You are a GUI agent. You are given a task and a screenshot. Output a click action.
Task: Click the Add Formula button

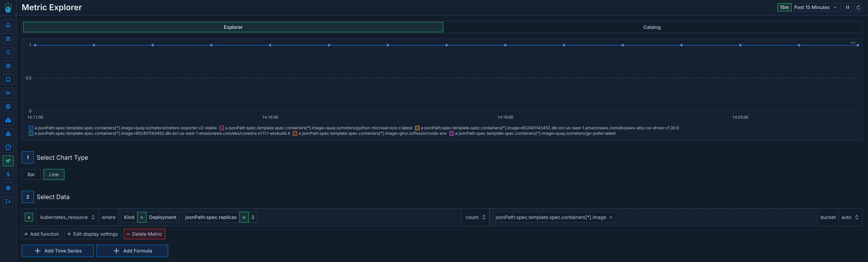(x=132, y=250)
